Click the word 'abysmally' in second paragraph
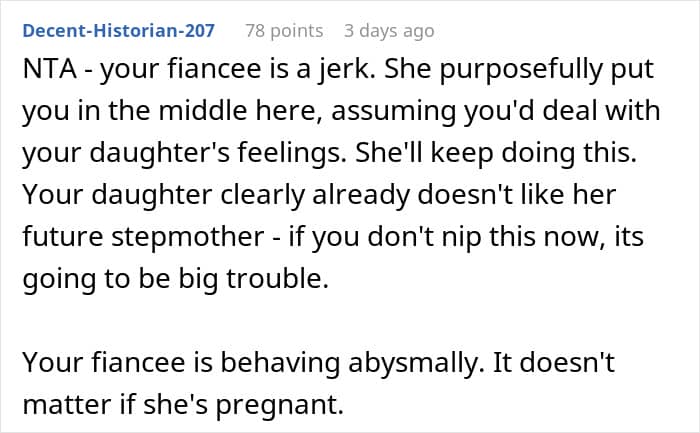 415,362
